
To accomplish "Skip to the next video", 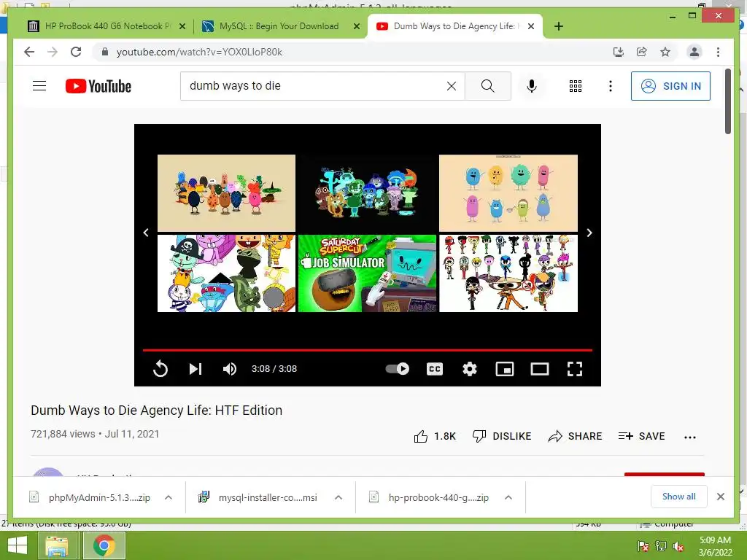I will pos(196,368).
